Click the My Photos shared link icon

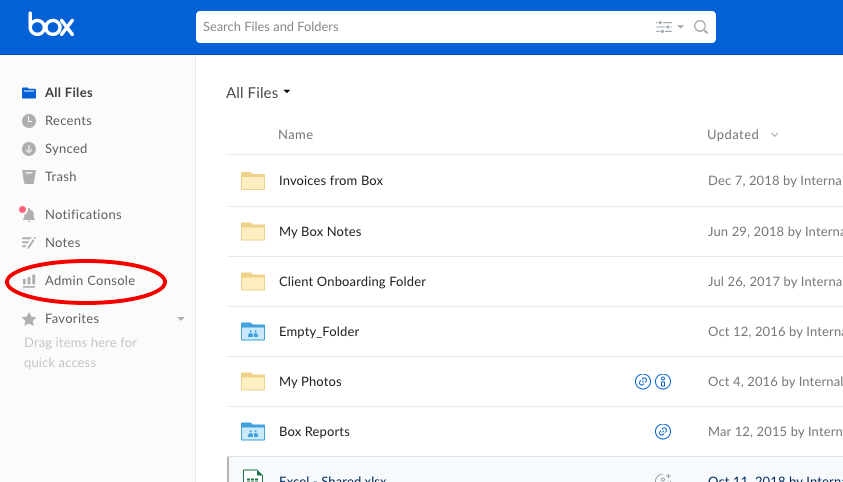643,382
